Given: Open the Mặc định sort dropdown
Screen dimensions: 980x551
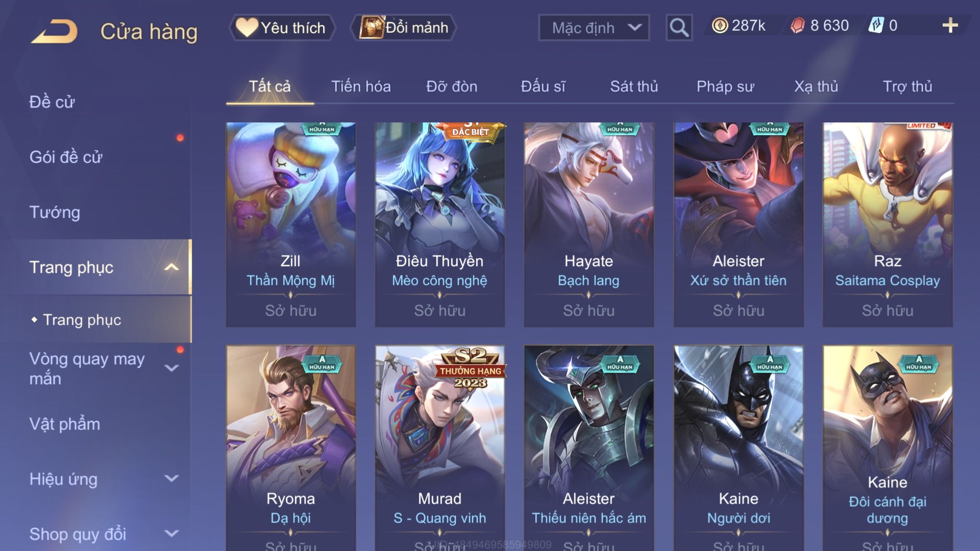Looking at the screenshot, I should click(x=594, y=28).
